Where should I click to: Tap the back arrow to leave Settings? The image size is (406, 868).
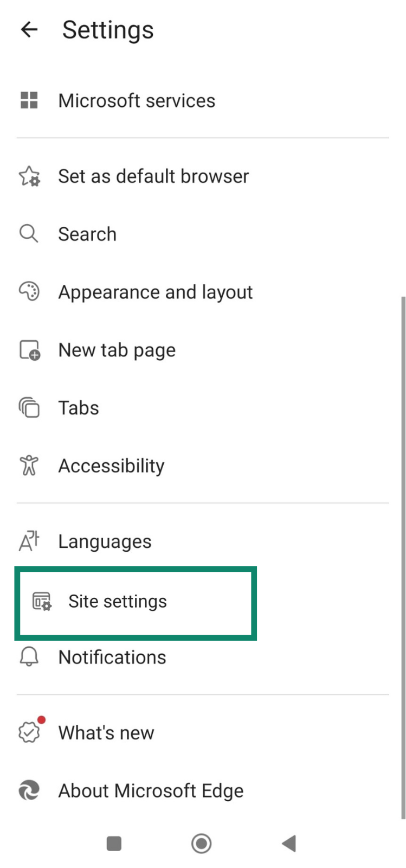pyautogui.click(x=28, y=30)
